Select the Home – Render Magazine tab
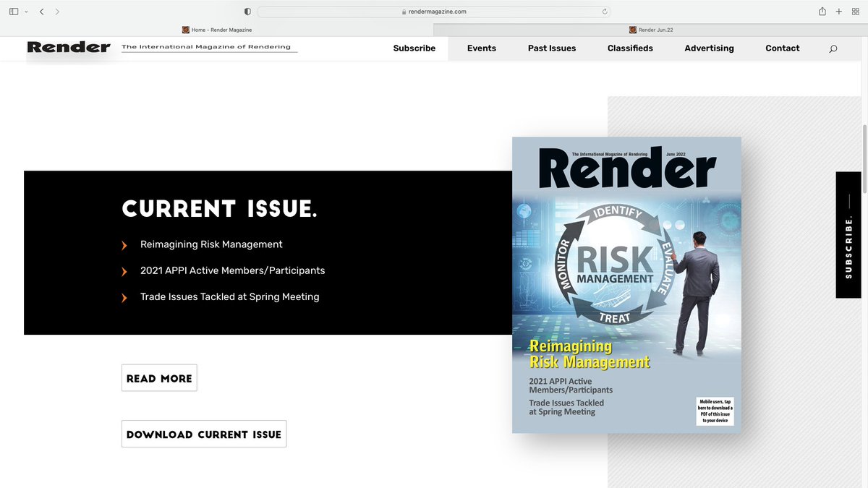The height and width of the screenshot is (488, 868). point(217,30)
